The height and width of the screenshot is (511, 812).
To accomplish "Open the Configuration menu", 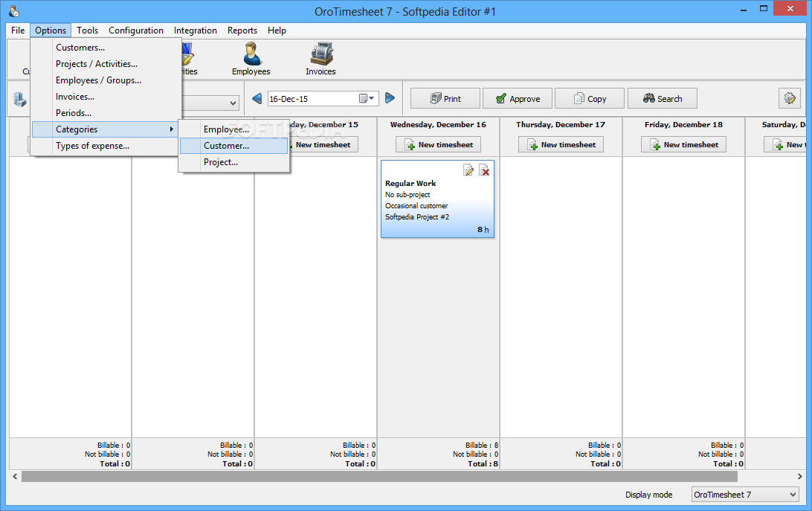I will pyautogui.click(x=135, y=30).
